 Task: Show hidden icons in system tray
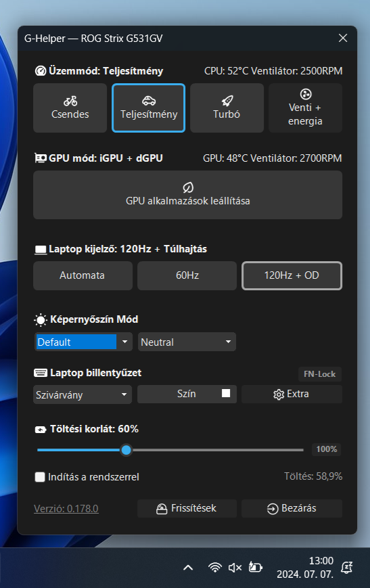pyautogui.click(x=188, y=568)
